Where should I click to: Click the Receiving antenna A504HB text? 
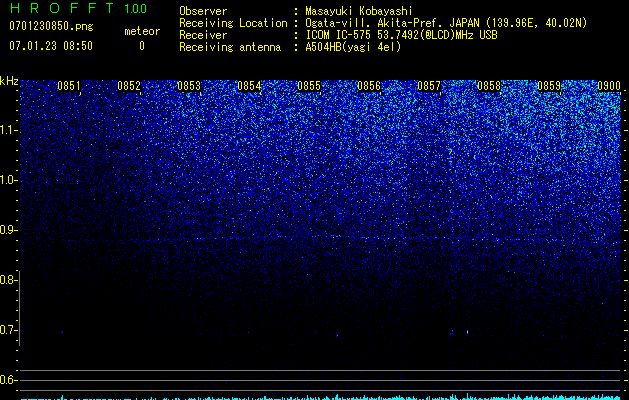tap(290, 47)
